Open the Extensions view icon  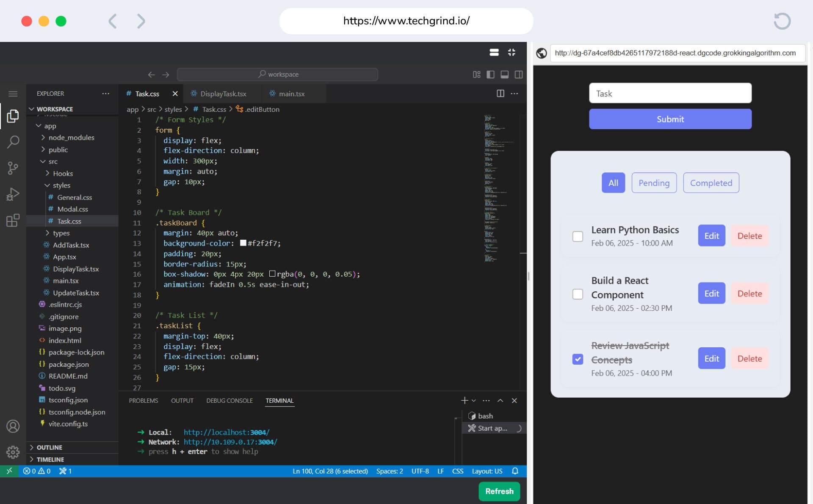[x=13, y=220]
